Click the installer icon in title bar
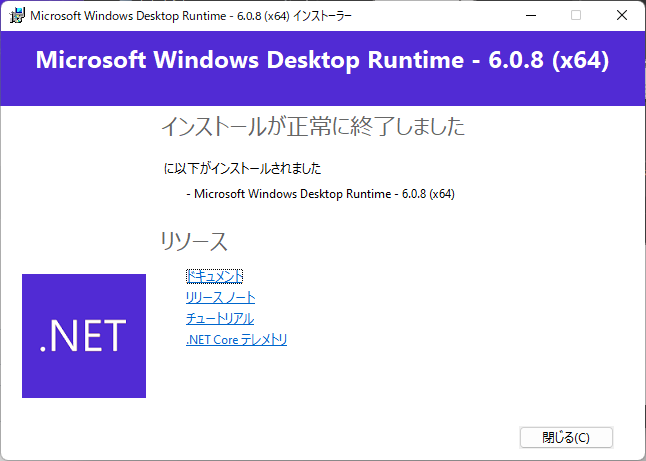This screenshot has width=646, height=461. 17,16
